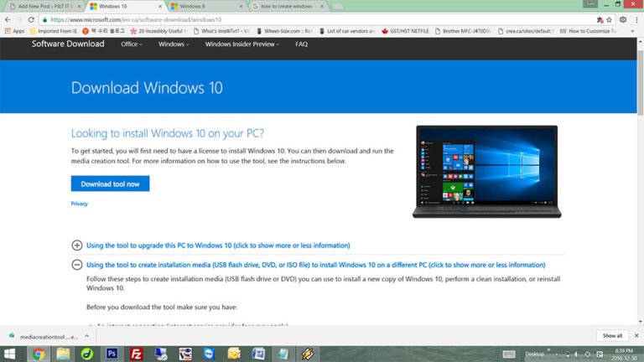644x362 pixels.
Task: Reload the Windows 10 download page
Action: point(31,19)
